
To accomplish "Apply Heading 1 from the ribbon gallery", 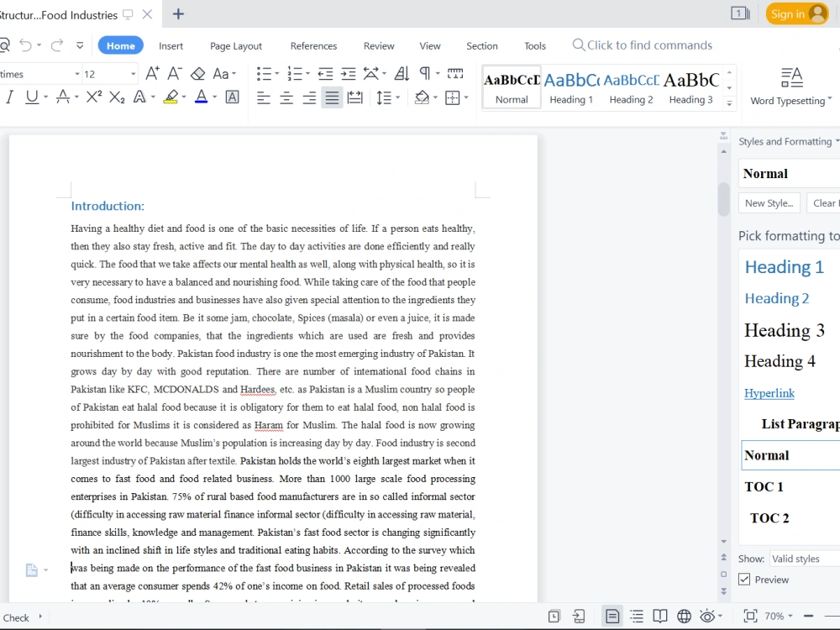I will [x=571, y=87].
